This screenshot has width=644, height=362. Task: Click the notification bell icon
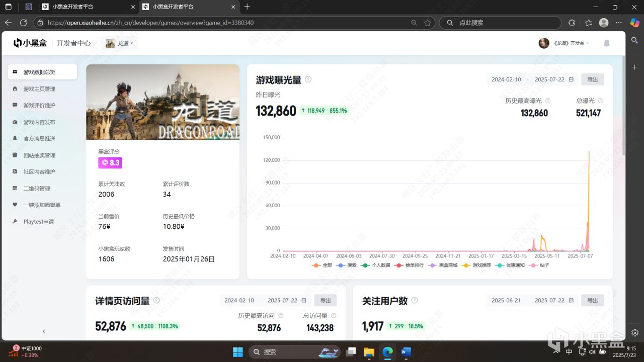click(x=607, y=43)
